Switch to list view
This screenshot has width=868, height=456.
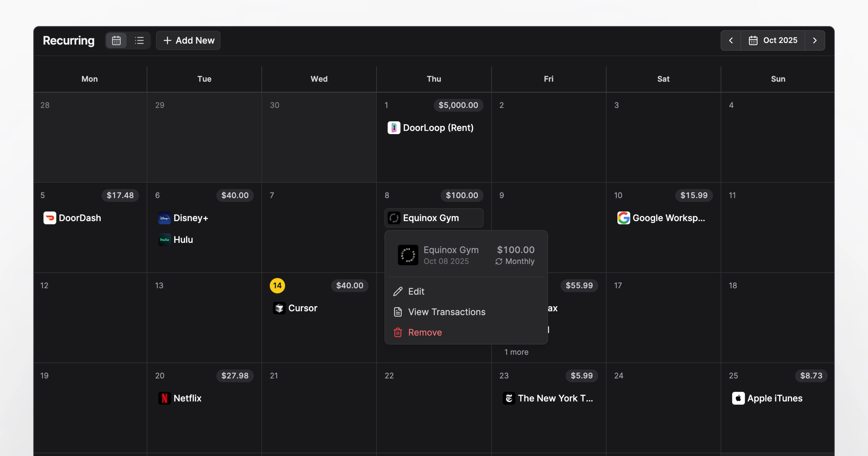(x=139, y=41)
